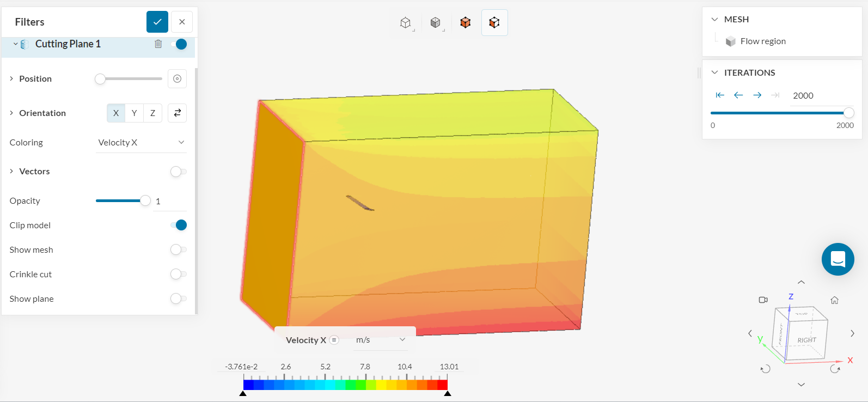
Task: Click the iterations slider handle
Action: [x=848, y=113]
